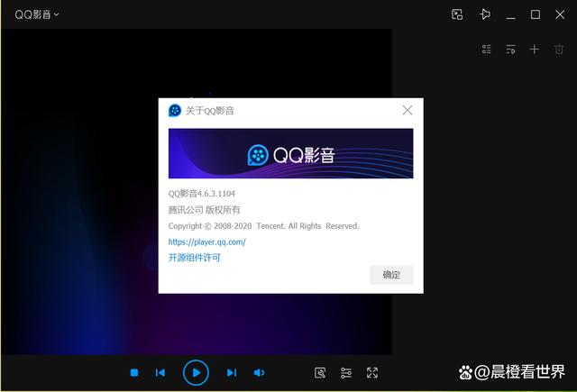
Task: Click the QQ影音 logo in the dialog title
Action: click(x=174, y=110)
